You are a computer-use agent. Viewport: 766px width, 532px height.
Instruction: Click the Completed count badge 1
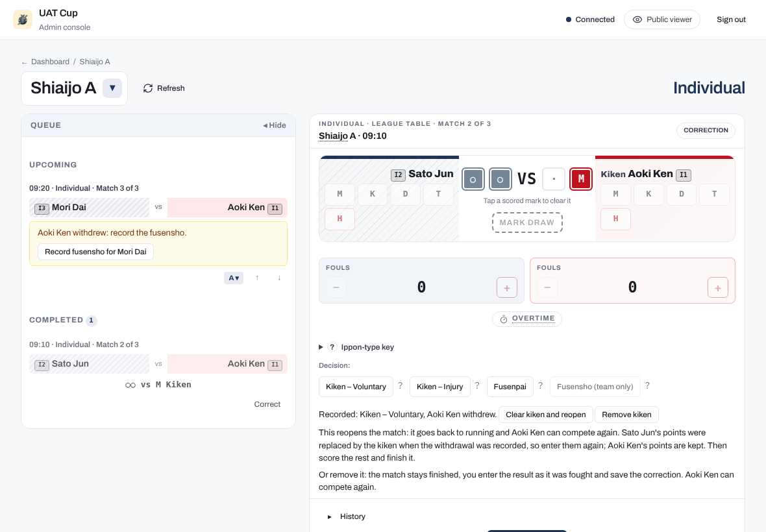click(x=92, y=320)
